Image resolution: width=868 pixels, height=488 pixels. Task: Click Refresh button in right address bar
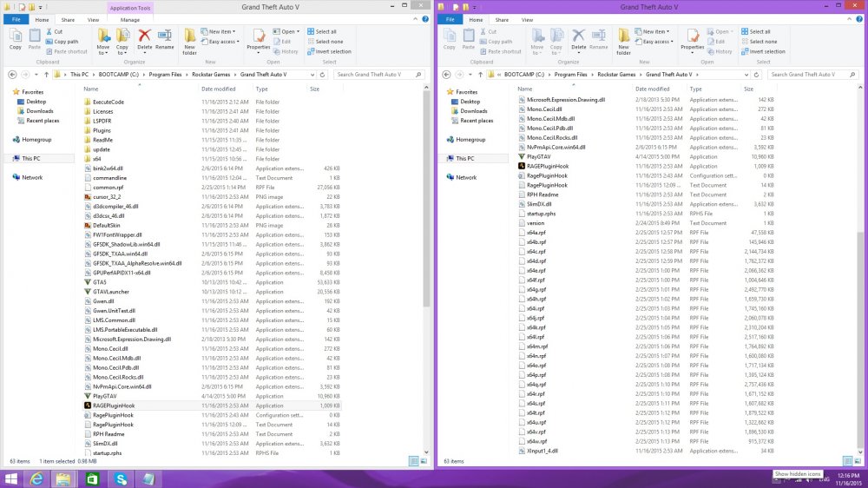pyautogui.click(x=756, y=74)
